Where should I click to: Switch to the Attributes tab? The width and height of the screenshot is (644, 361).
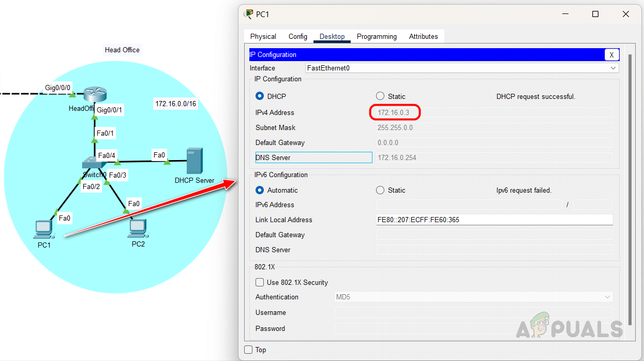click(x=423, y=37)
